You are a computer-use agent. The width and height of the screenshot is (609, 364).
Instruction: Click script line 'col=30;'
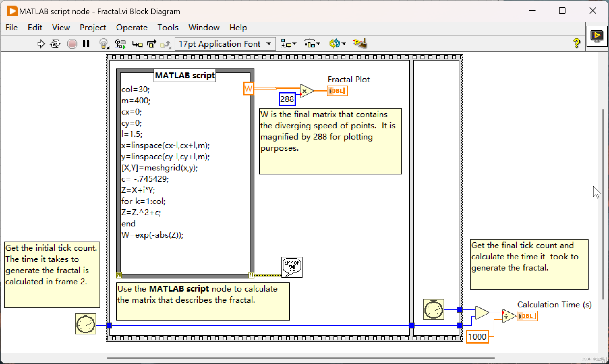pyautogui.click(x=135, y=90)
